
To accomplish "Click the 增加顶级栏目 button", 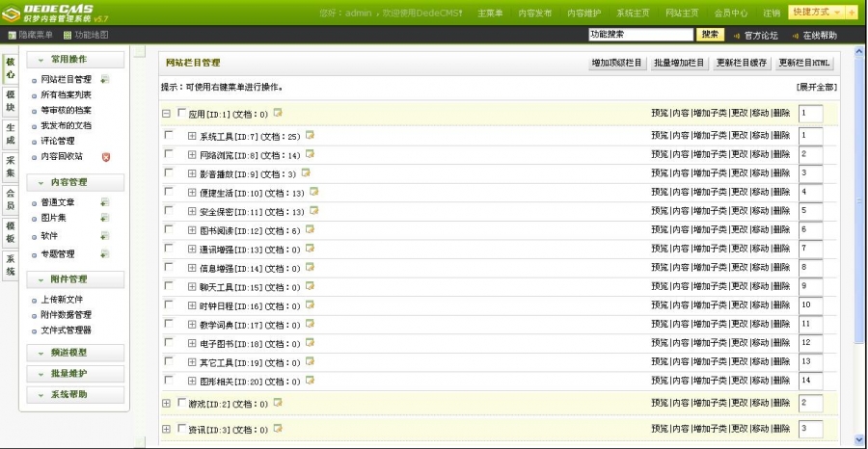I will (x=617, y=63).
